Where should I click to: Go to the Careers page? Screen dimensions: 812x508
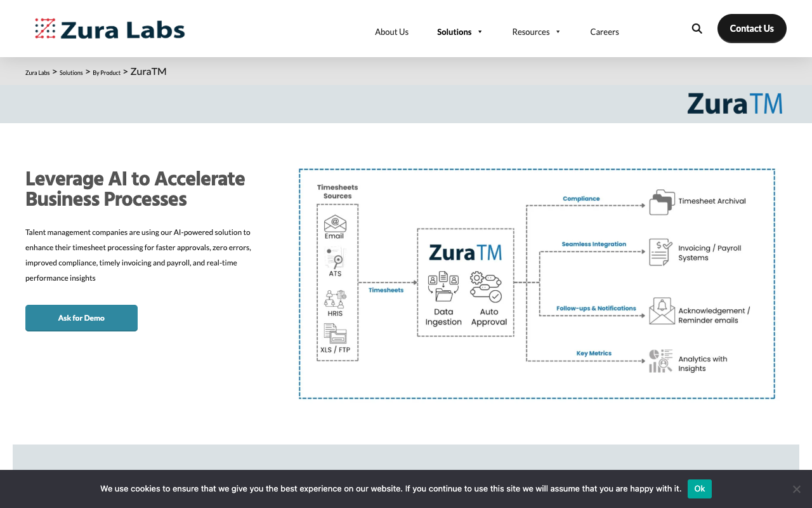[605, 32]
